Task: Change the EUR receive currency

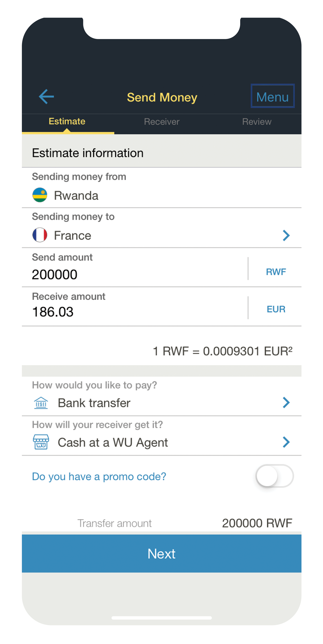Action: pyautogui.click(x=276, y=309)
